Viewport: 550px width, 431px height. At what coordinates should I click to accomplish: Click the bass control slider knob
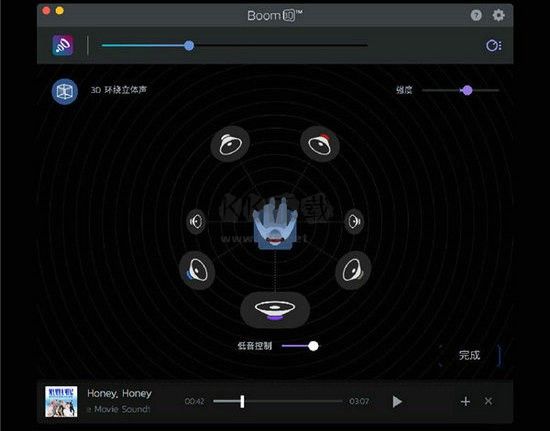(313, 346)
